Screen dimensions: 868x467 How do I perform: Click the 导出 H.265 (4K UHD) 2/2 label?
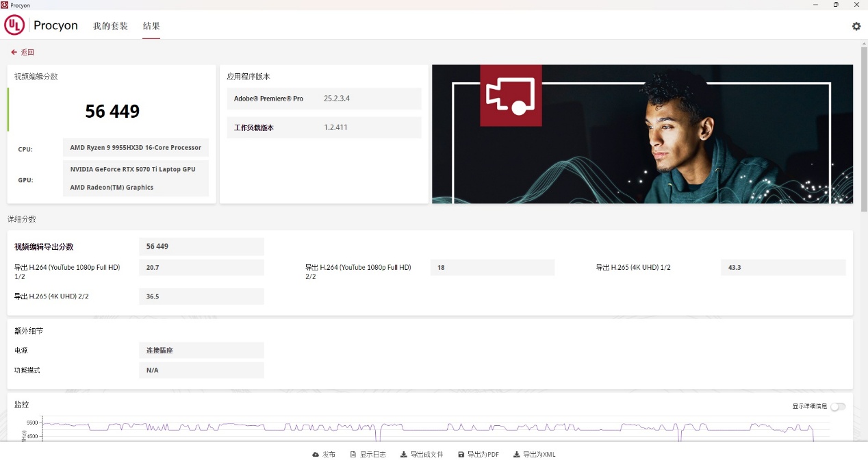pos(51,296)
